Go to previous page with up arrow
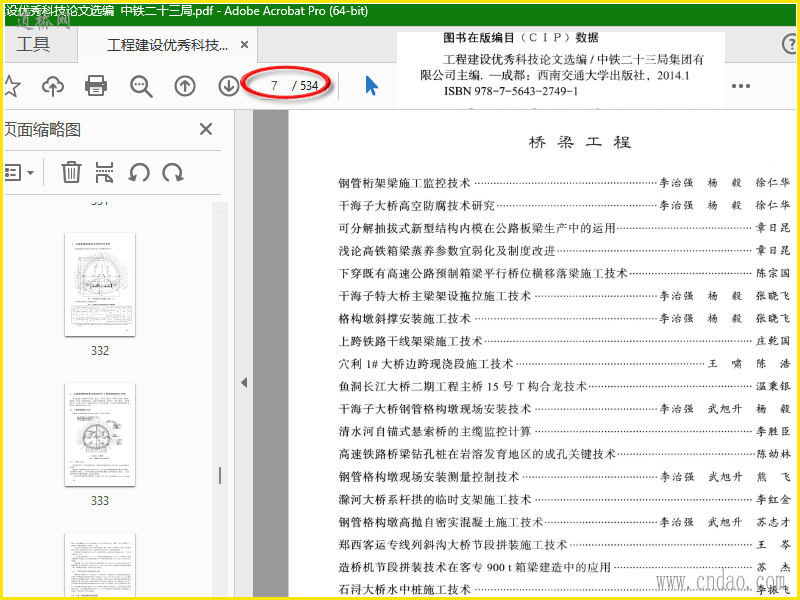 click(x=185, y=86)
